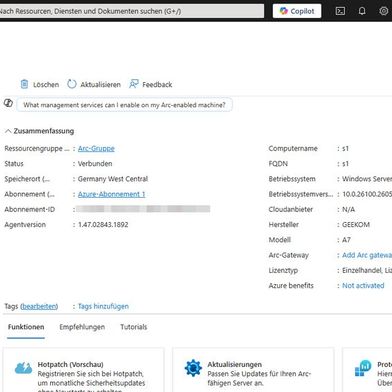Open the Hotpatch (Vorschau) card title
Viewport: 392px width, 392px height.
point(70,365)
